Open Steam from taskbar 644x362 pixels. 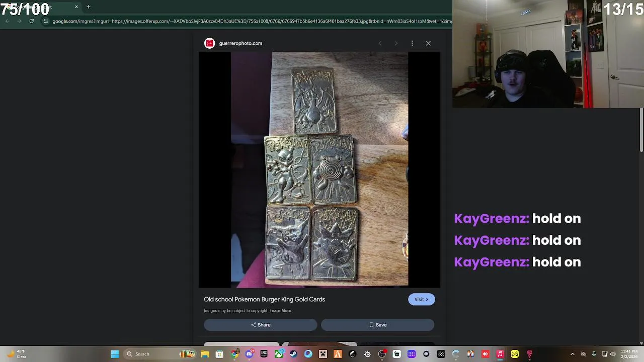point(293,354)
